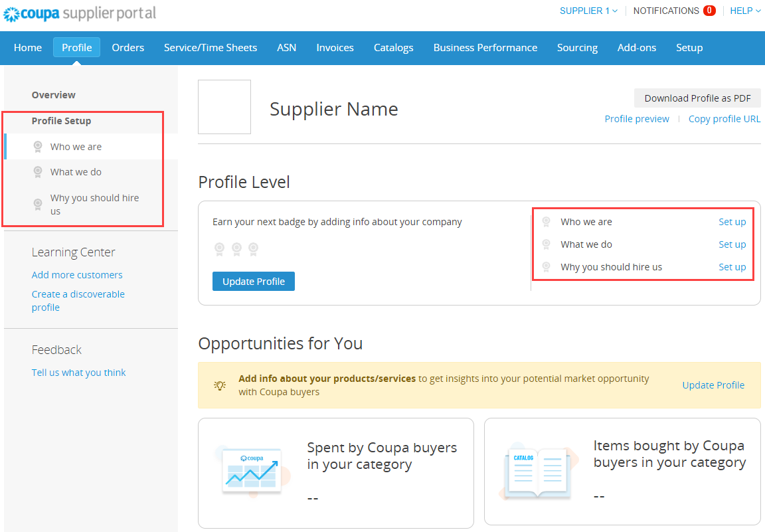The image size is (765, 532).
Task: Click Set up next to 'Why you should hire us'
Action: (x=732, y=267)
